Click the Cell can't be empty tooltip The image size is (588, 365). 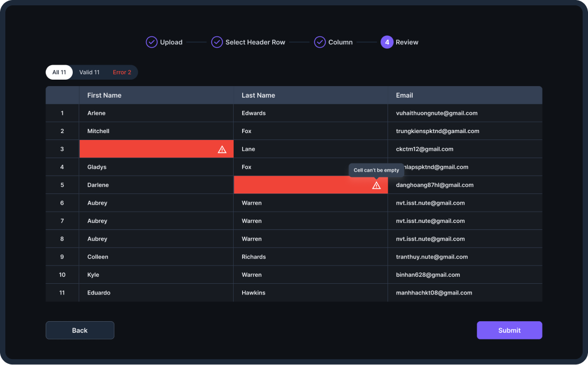point(376,170)
